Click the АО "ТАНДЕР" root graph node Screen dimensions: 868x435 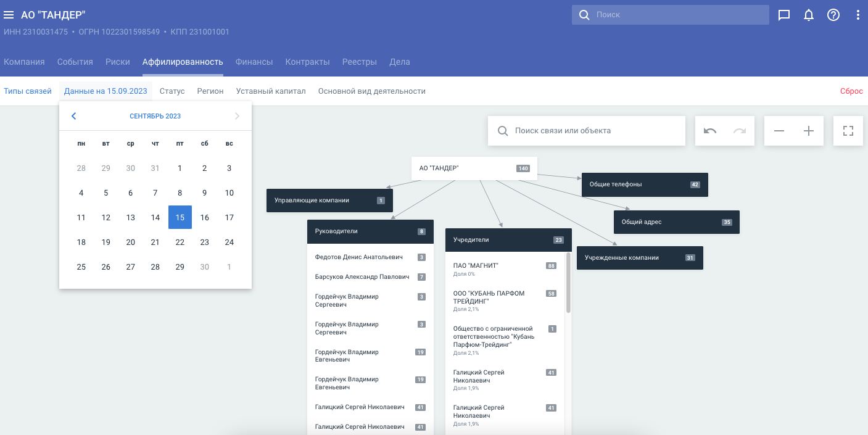click(x=474, y=168)
